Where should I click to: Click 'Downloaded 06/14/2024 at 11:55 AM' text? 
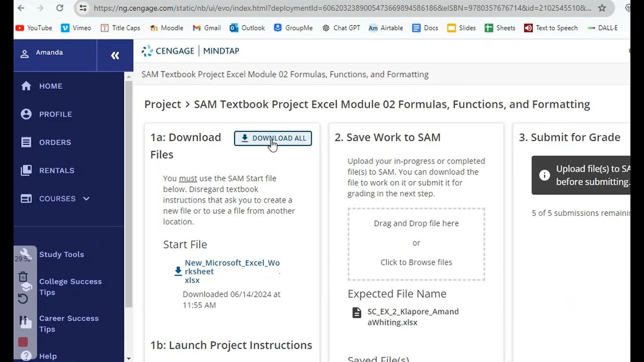231,300
